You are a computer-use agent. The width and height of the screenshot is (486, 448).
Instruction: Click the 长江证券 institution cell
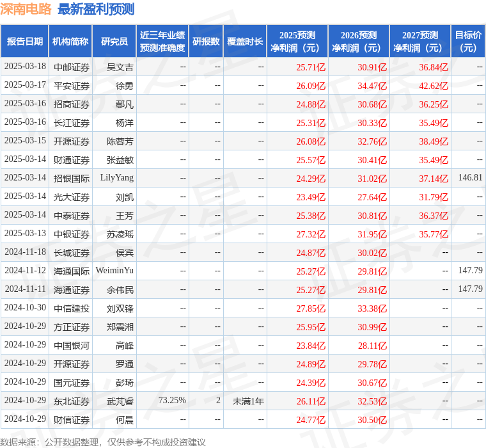72,123
